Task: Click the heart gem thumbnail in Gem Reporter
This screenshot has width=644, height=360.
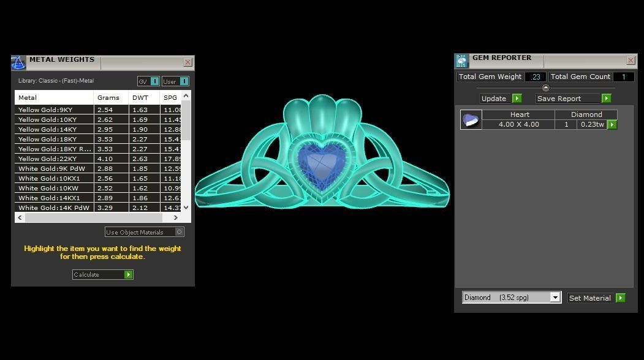Action: click(x=471, y=119)
